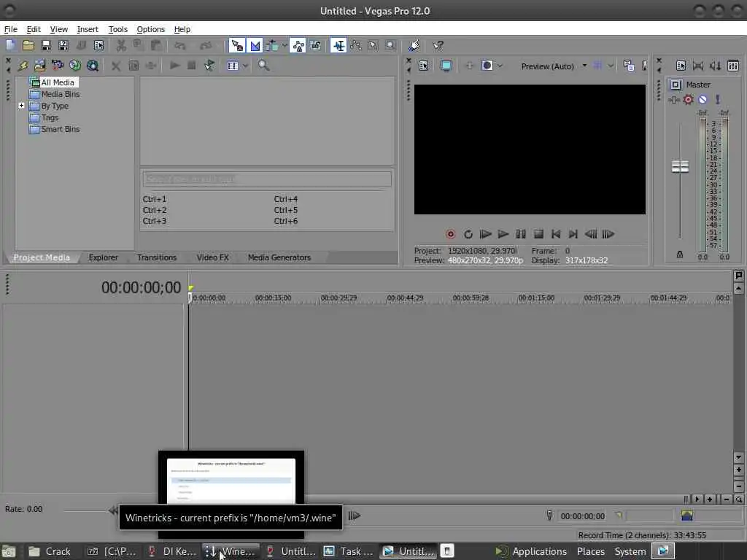Click the Master Output square icon

676,85
